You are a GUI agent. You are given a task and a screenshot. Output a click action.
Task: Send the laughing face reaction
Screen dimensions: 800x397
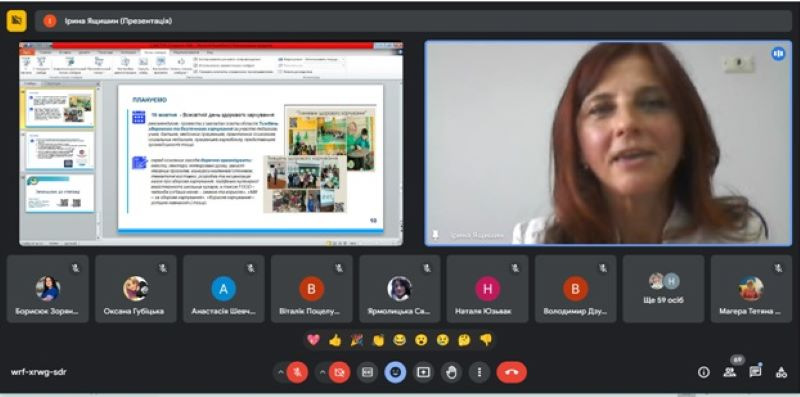point(399,340)
